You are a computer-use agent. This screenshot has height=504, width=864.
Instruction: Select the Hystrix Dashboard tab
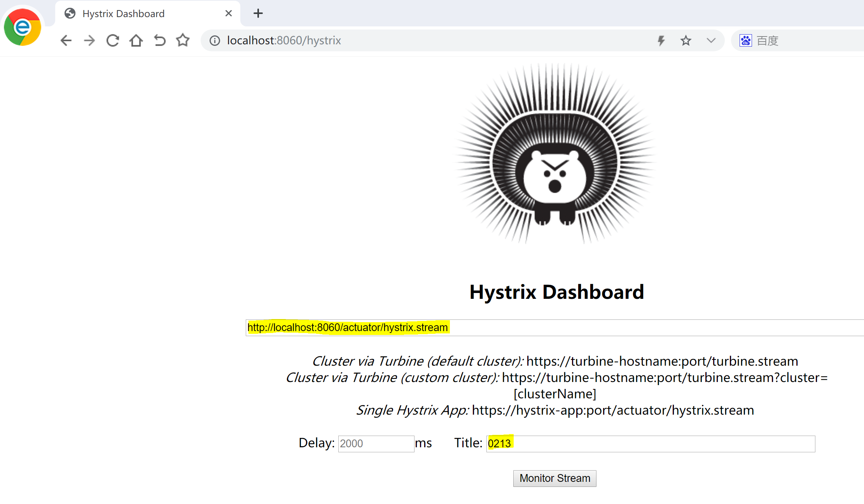[148, 14]
